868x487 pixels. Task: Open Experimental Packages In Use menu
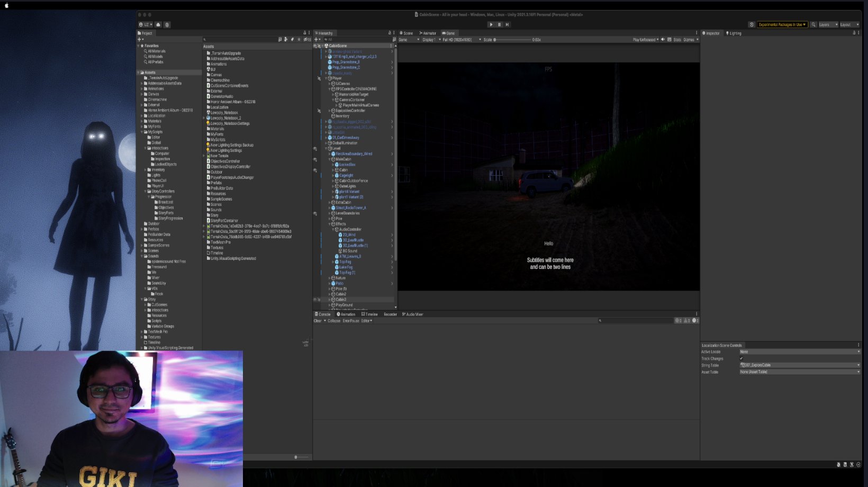coord(782,24)
